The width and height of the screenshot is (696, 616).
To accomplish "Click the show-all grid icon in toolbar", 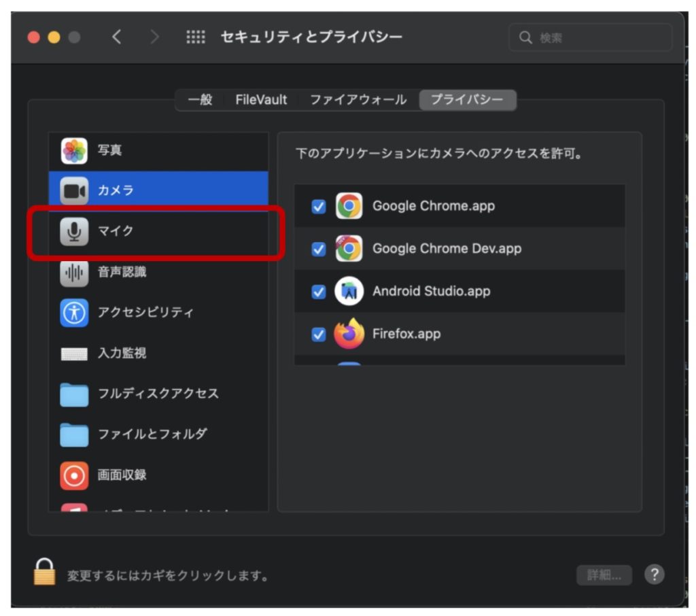I will tap(196, 37).
